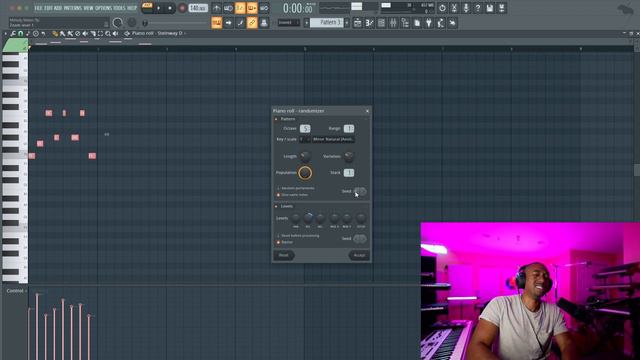Image resolution: width=640 pixels, height=360 pixels.
Task: Open the VIEW menu
Action: pyautogui.click(x=88, y=8)
